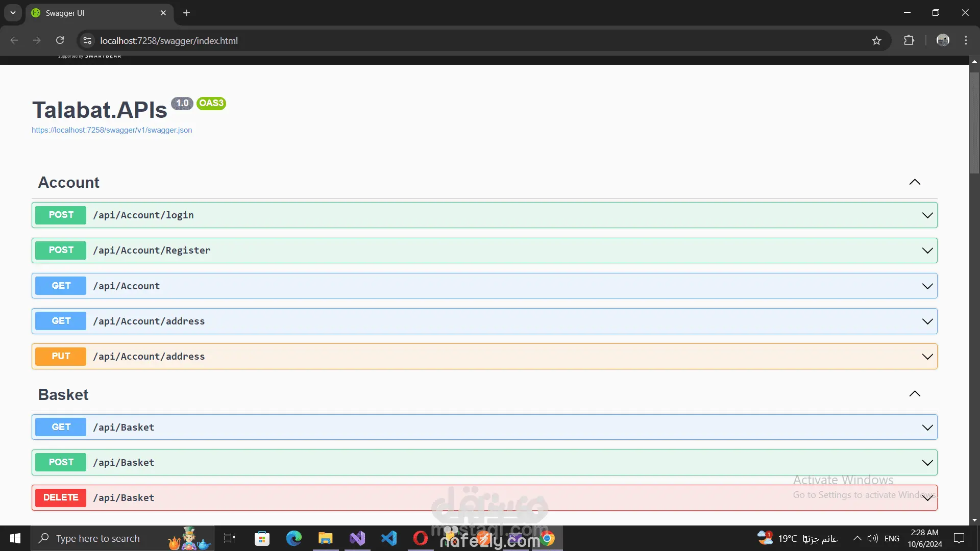Click the /api/Account/Register path text

tap(152, 251)
